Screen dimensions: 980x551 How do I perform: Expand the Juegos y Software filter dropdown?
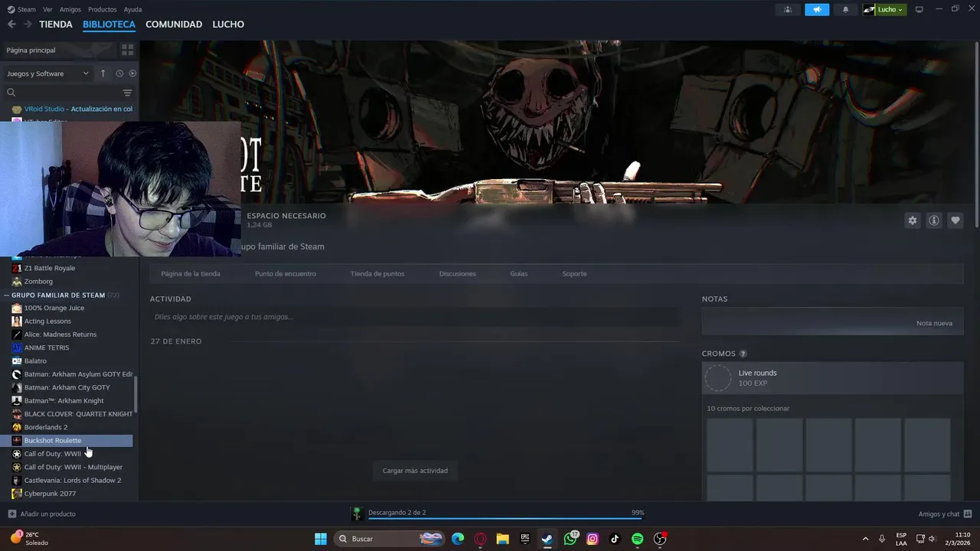click(x=47, y=73)
